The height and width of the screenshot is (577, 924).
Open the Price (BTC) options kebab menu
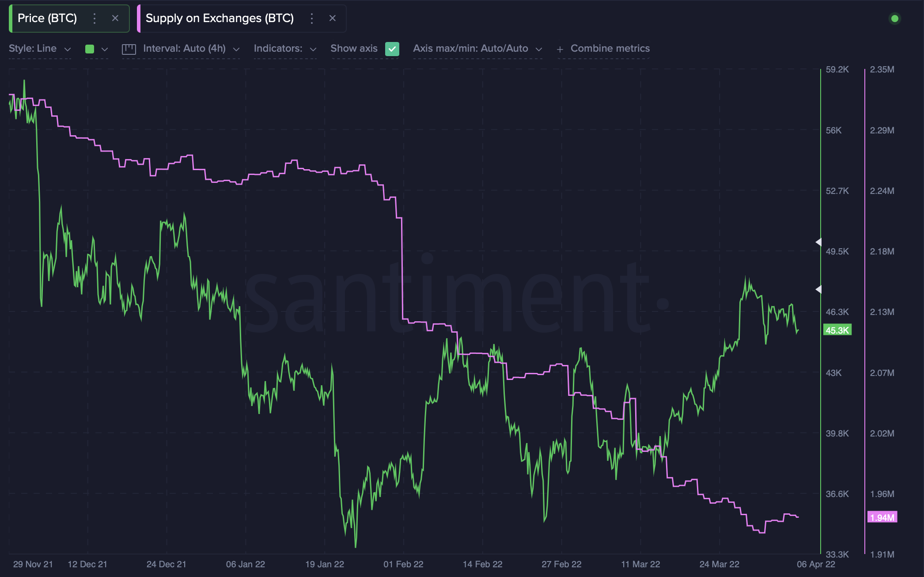(94, 18)
